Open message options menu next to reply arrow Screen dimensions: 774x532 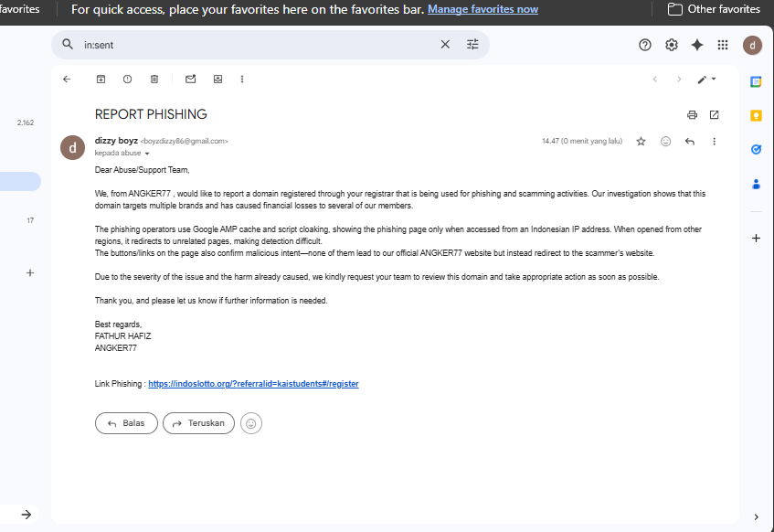coord(714,142)
